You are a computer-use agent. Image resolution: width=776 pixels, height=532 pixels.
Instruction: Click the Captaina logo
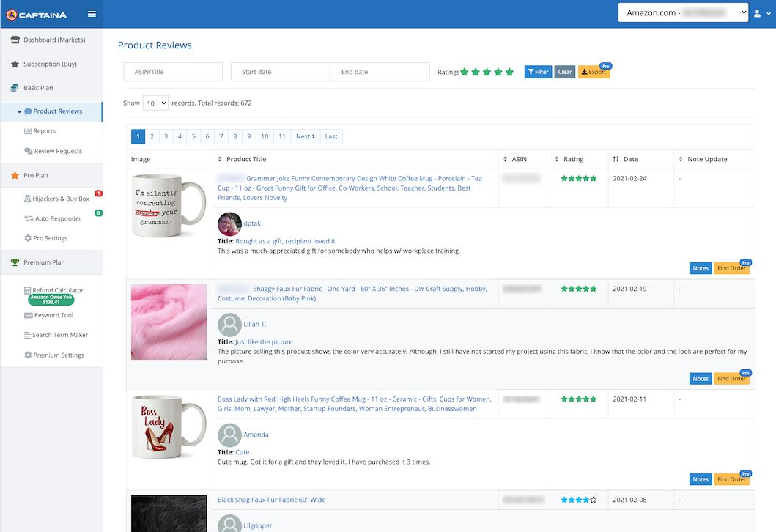click(37, 15)
